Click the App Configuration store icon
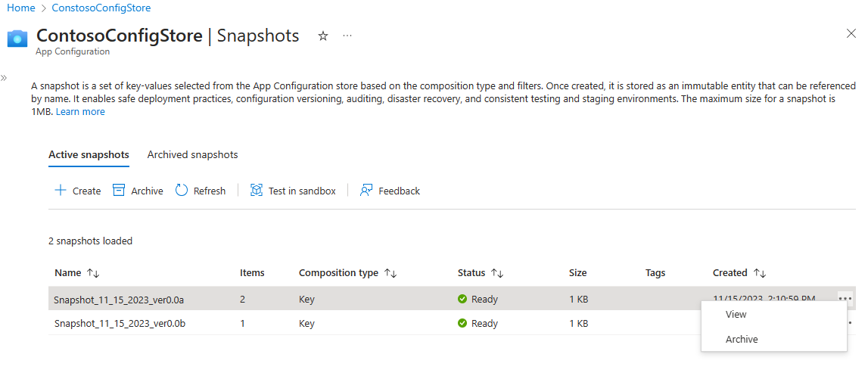The width and height of the screenshot is (868, 379). point(17,39)
